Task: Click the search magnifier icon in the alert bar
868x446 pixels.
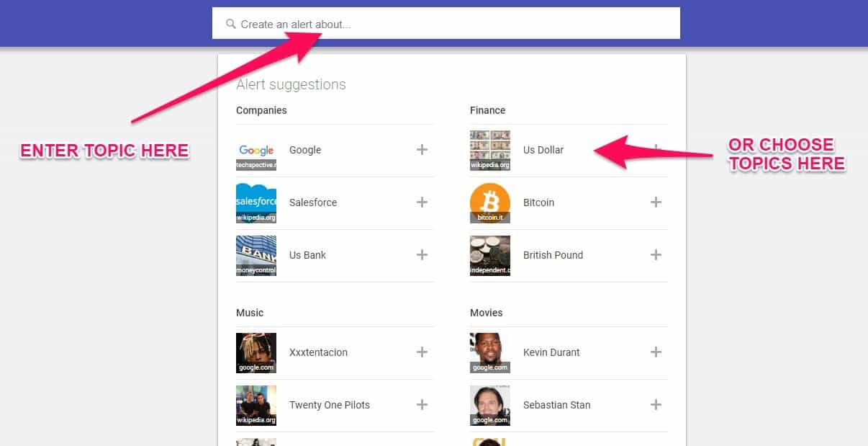Action: (x=230, y=23)
